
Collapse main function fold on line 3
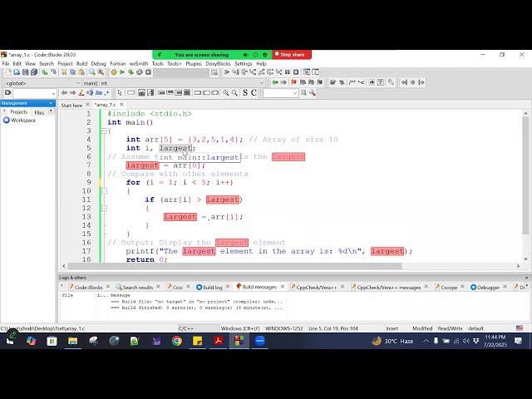104,131
